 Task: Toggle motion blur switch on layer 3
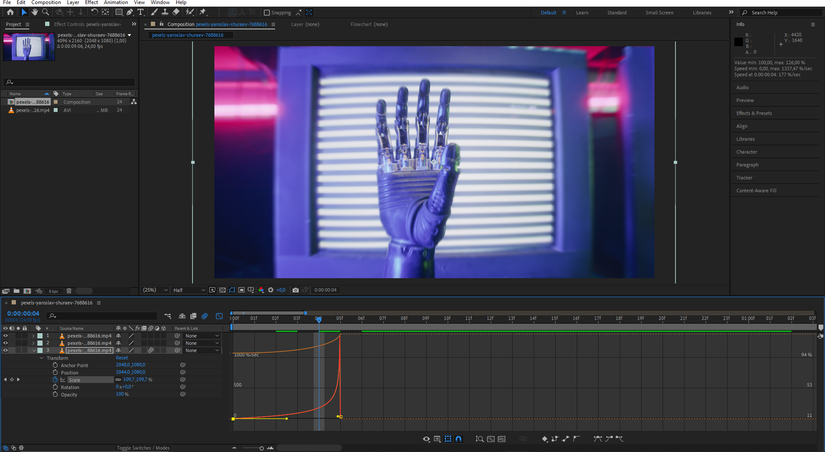(150, 350)
